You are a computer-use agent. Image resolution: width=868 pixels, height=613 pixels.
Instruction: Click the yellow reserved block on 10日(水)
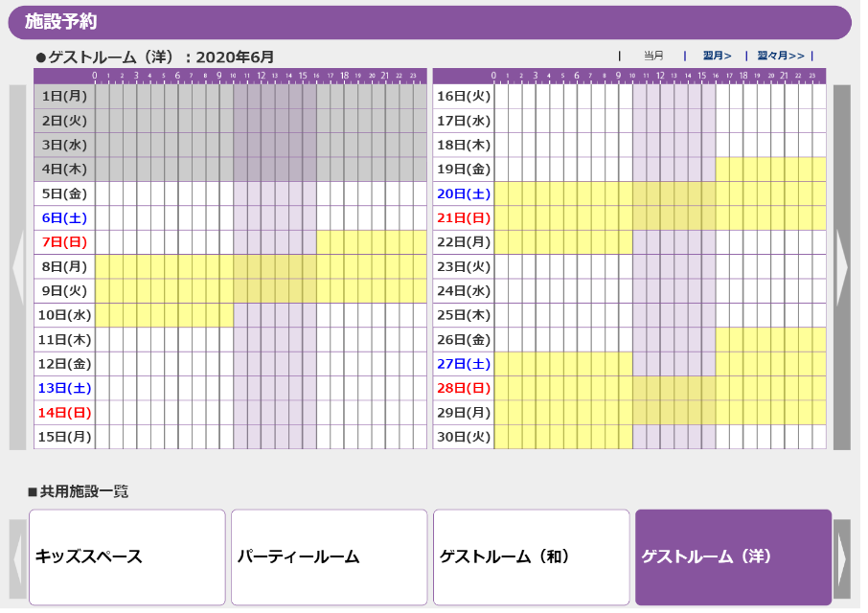tap(164, 315)
